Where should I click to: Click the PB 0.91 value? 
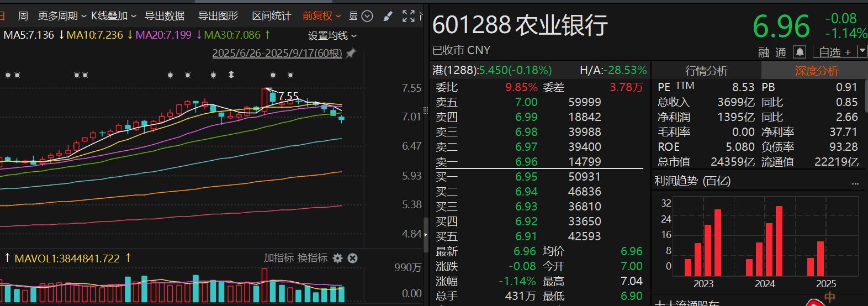[846, 87]
